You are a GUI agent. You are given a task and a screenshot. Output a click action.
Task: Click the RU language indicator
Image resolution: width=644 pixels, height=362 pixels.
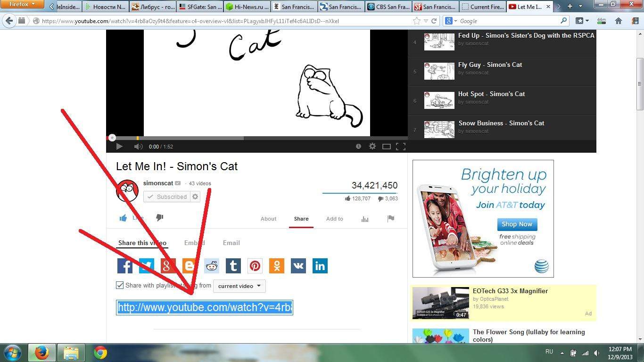pyautogui.click(x=549, y=352)
